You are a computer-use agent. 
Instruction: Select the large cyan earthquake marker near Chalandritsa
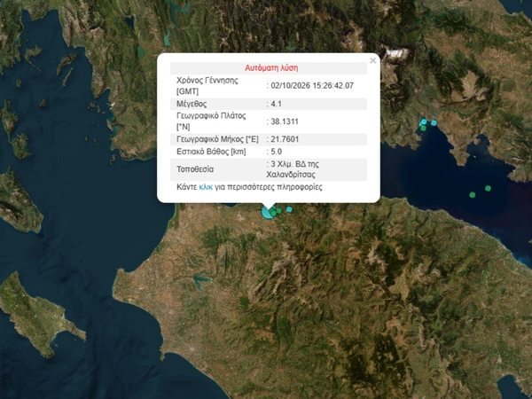click(268, 213)
